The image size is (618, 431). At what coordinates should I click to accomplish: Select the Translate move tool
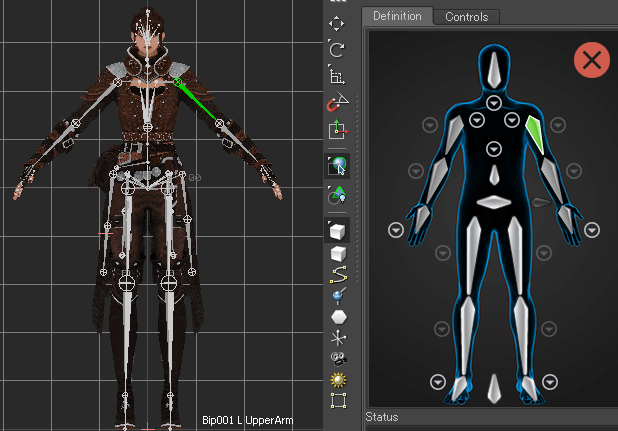point(337,23)
